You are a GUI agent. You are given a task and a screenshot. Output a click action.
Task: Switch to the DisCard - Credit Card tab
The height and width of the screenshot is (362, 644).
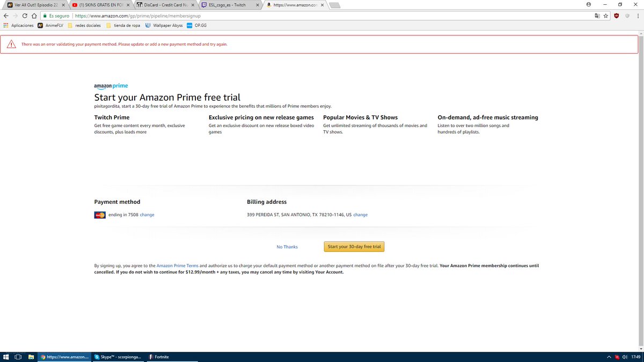tap(165, 5)
